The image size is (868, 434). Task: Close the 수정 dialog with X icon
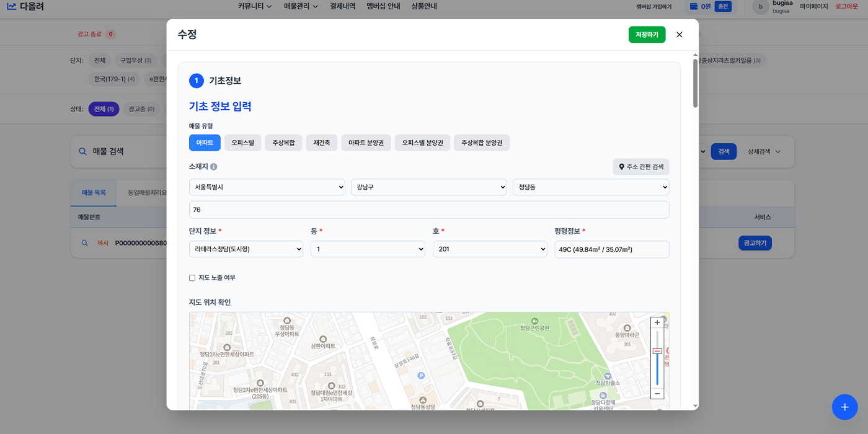tap(680, 35)
